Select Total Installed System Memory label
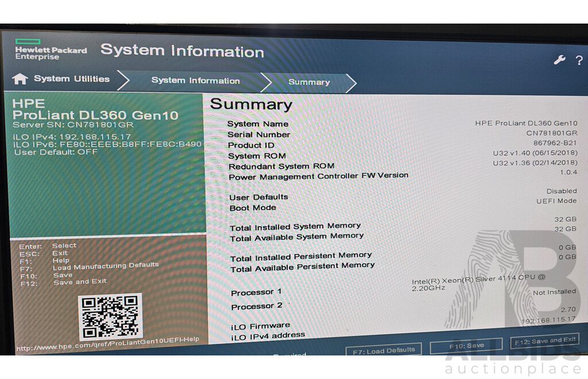 coord(295,227)
